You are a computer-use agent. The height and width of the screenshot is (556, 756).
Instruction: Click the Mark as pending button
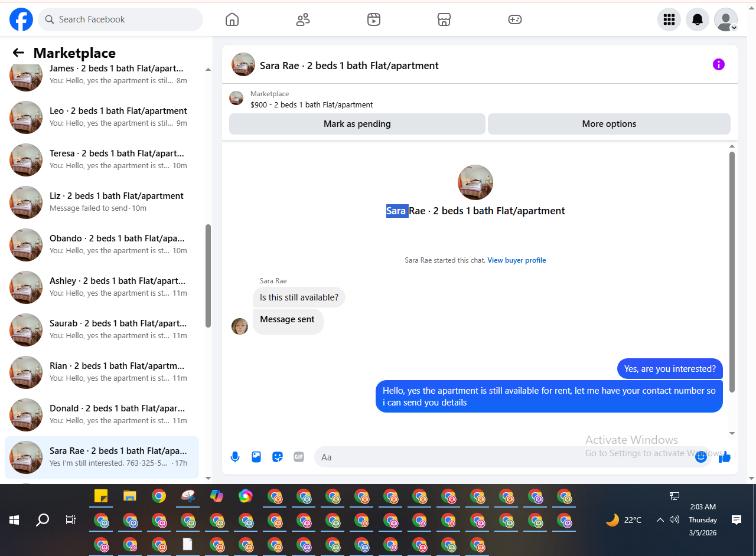coord(357,124)
